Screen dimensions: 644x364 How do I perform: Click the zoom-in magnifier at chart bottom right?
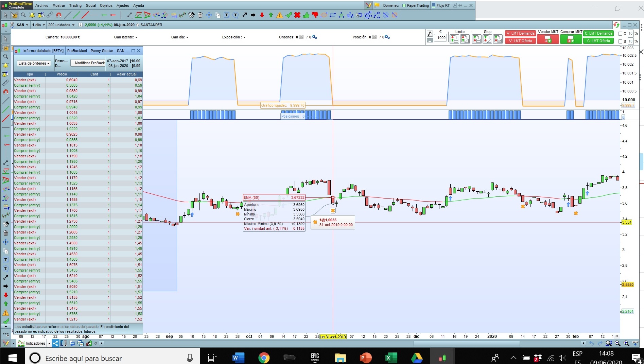tap(626, 343)
